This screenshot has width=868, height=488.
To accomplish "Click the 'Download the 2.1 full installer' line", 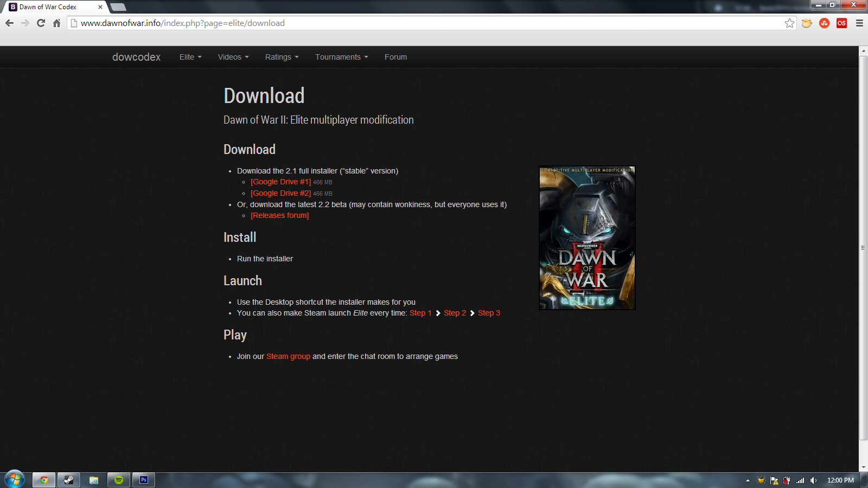I will 317,171.
